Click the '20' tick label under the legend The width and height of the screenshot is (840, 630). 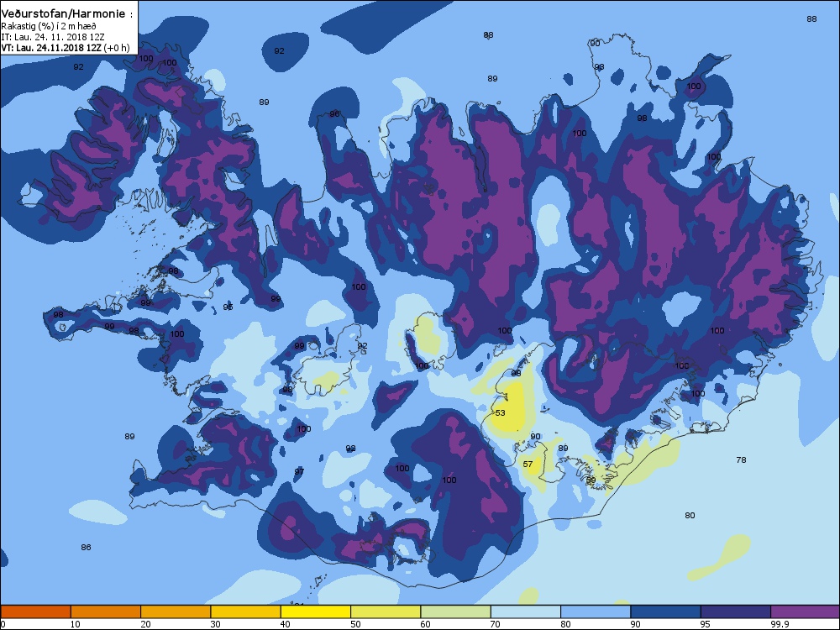pos(145,624)
